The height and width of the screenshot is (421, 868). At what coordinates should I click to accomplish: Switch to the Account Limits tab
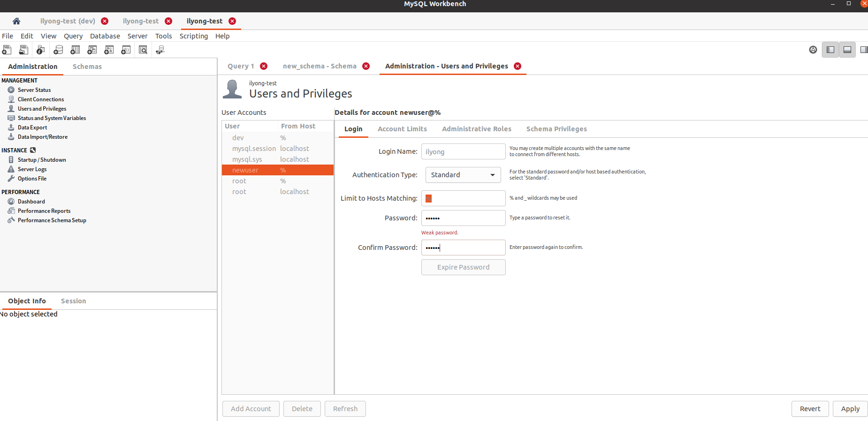(x=403, y=129)
